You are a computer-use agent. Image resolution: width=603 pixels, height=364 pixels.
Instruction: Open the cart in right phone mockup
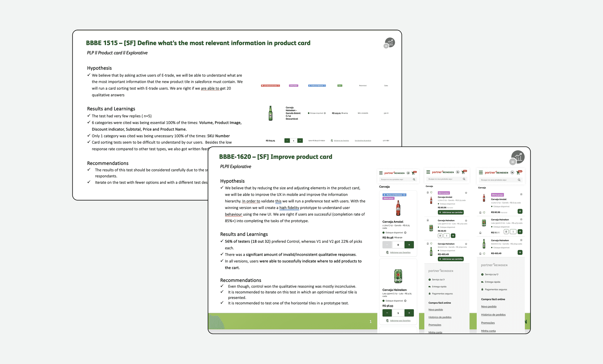click(519, 172)
